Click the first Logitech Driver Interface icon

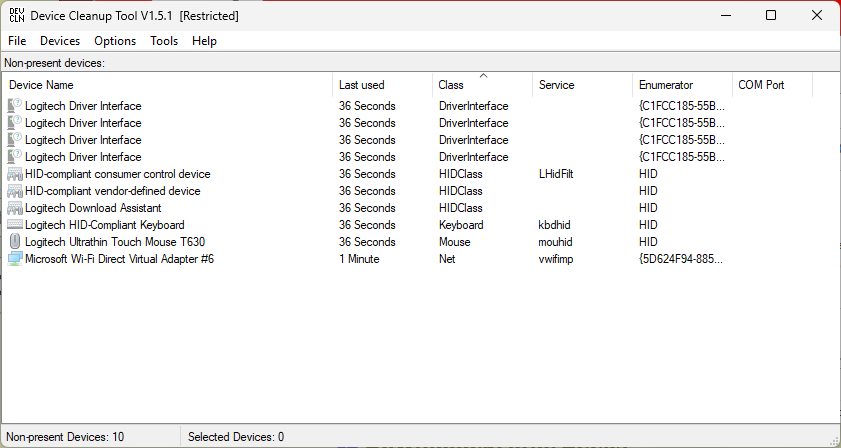[x=15, y=106]
